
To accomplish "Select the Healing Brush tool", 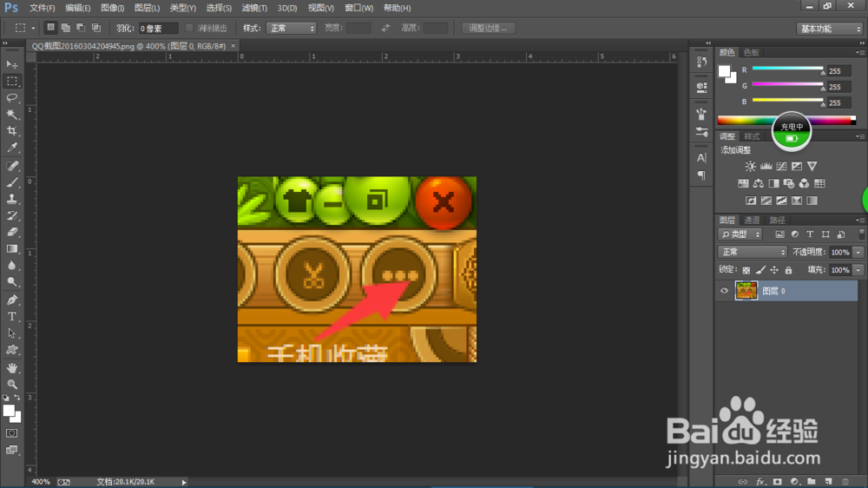I will [x=11, y=166].
